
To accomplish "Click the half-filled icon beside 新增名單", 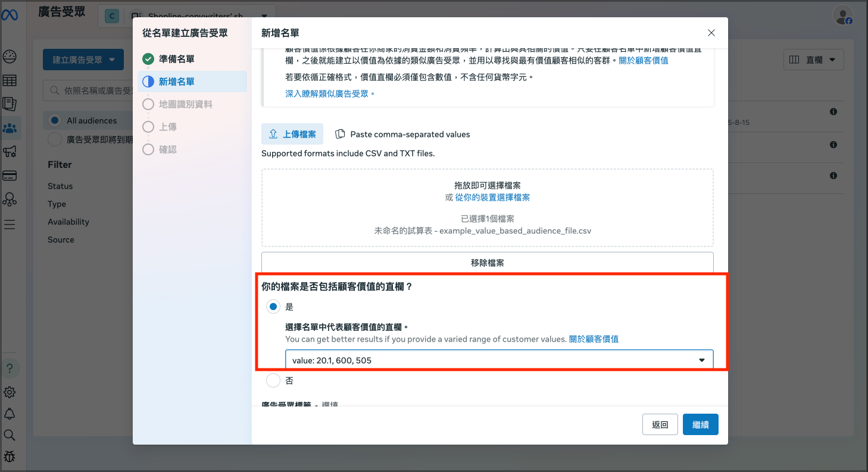I will 148,82.
